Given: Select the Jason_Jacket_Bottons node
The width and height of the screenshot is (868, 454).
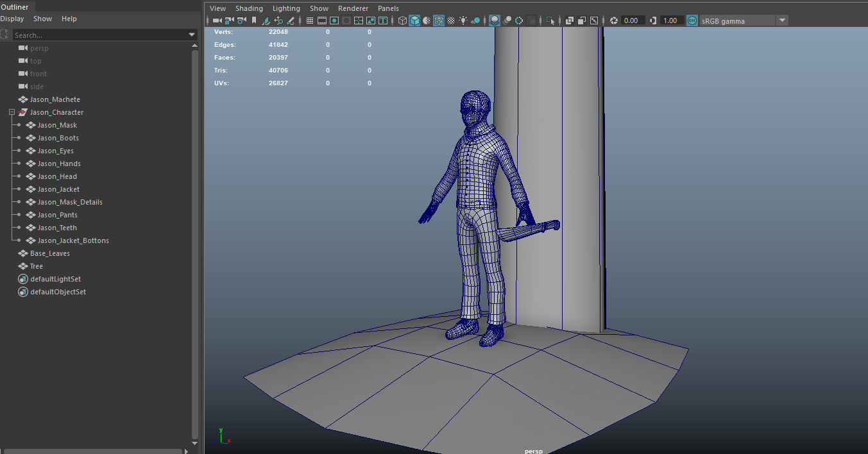Looking at the screenshot, I should click(73, 240).
